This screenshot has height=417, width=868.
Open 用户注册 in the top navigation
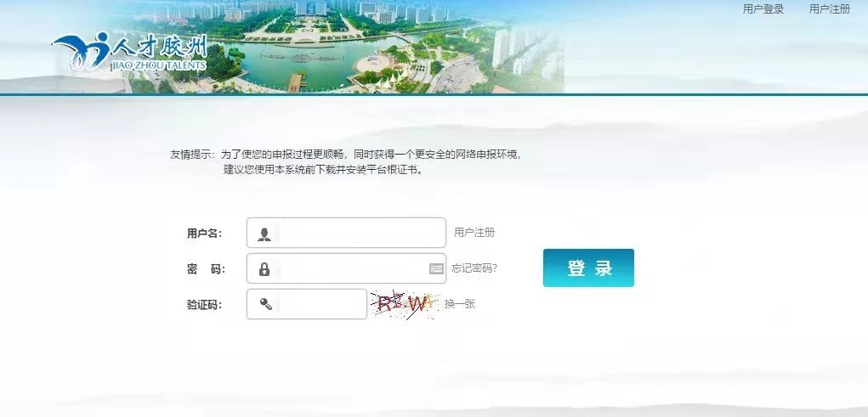click(829, 8)
